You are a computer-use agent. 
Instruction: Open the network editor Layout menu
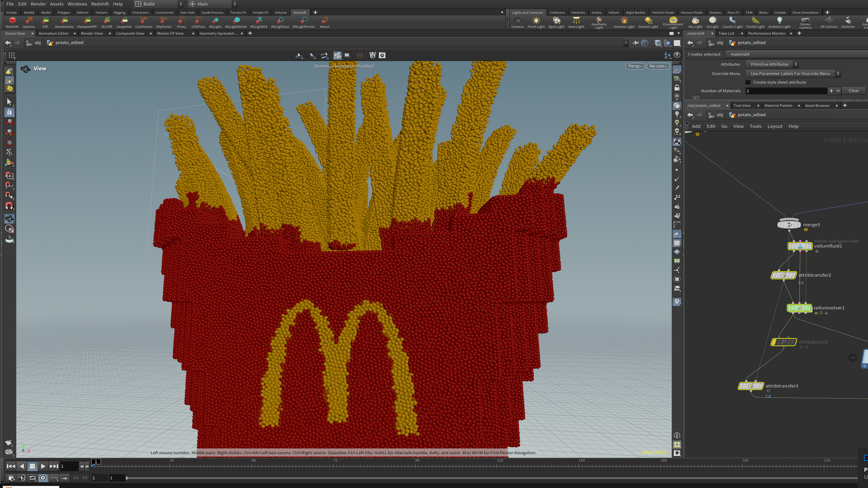(774, 127)
